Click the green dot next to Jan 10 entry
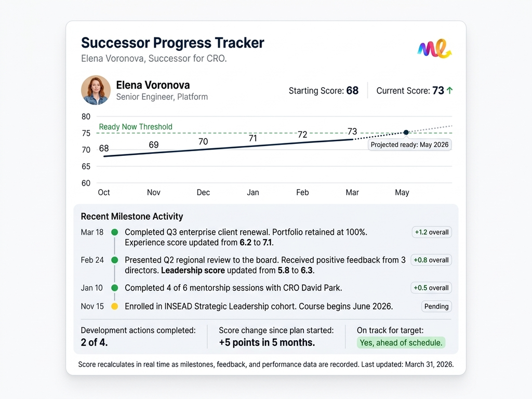532x399 pixels. click(114, 288)
